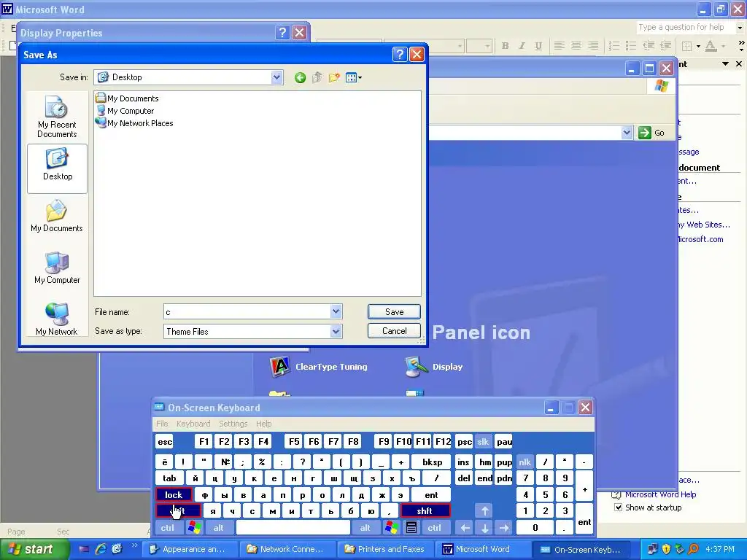This screenshot has height=560, width=747.
Task: Open Settings menu in On-Screen Keyboard
Action: [233, 424]
